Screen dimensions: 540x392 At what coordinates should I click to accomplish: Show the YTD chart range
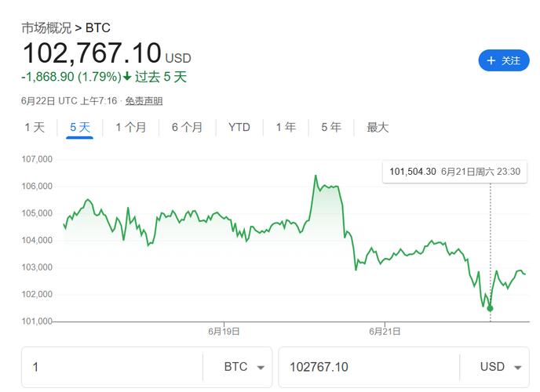point(239,127)
